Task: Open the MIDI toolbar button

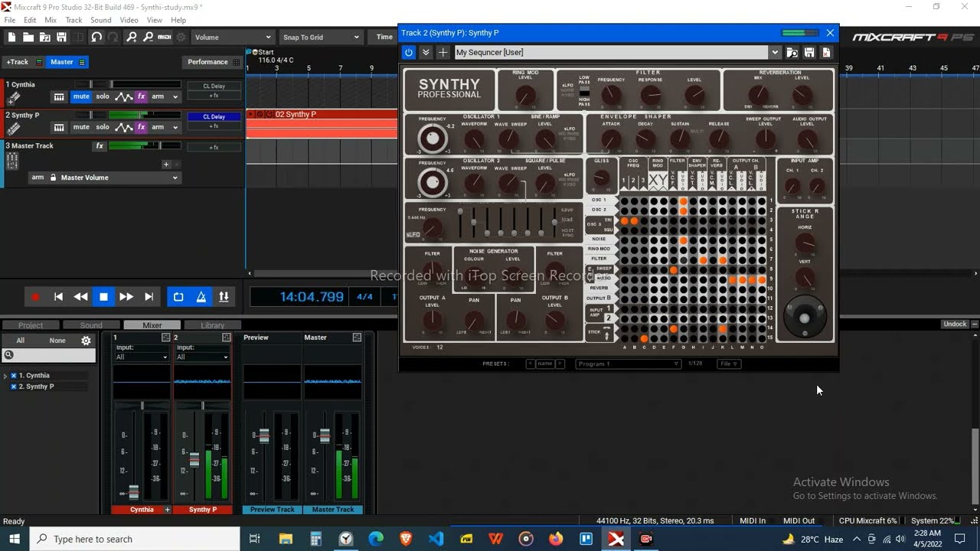Action: [x=164, y=37]
